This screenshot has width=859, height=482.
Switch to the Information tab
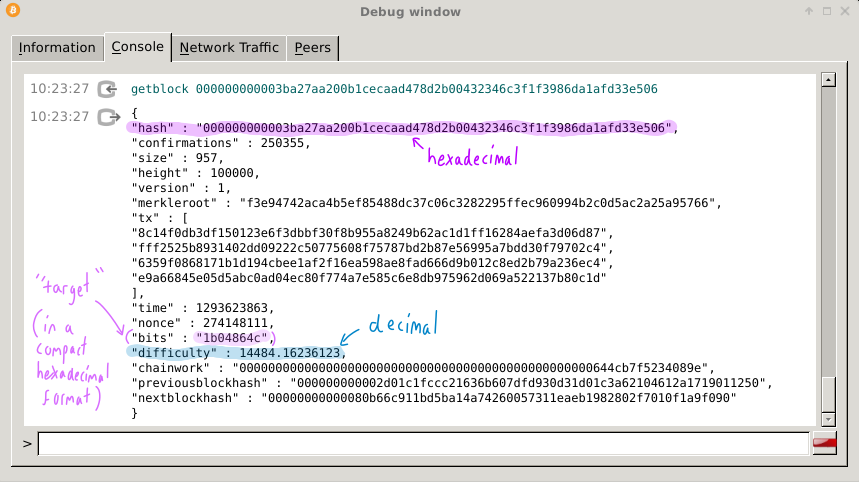57,48
